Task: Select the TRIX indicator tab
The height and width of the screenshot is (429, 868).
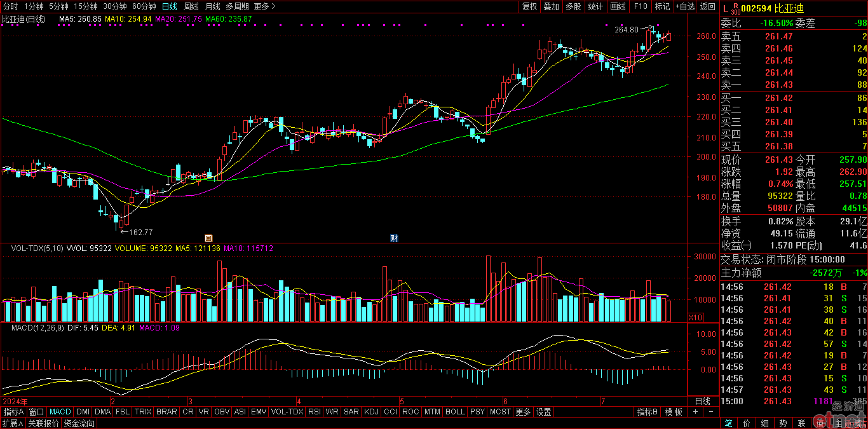Action: point(143,412)
